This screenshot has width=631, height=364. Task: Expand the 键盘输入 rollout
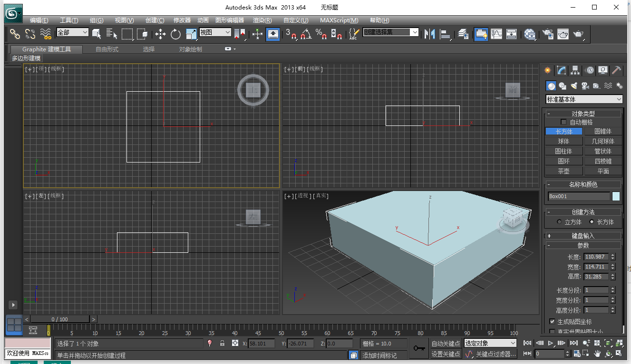(x=583, y=236)
